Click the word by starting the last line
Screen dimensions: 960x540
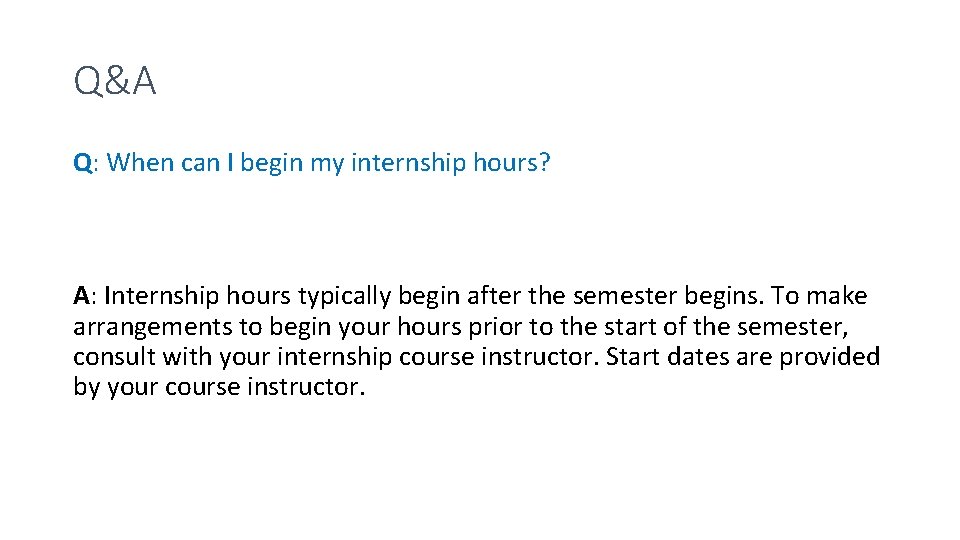[x=87, y=387]
